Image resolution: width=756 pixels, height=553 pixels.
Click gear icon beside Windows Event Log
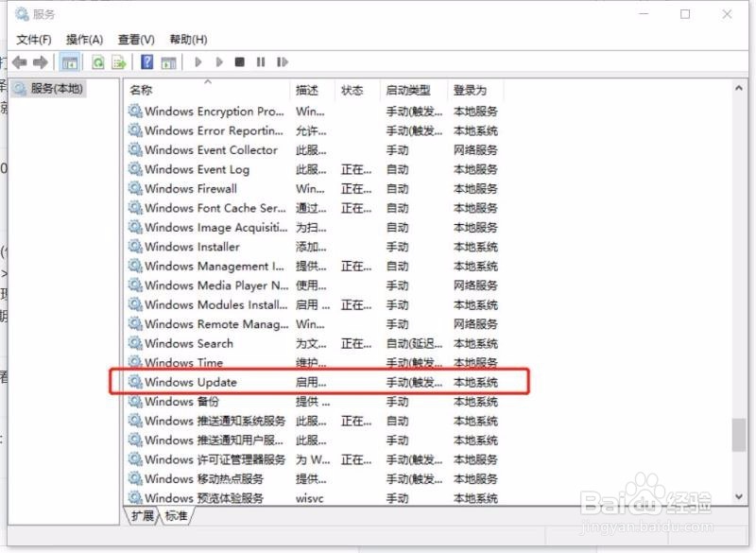click(x=135, y=169)
